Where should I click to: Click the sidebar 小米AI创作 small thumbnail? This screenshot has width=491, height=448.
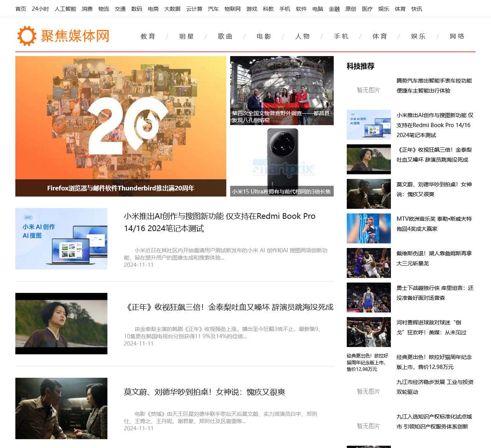coord(369,125)
